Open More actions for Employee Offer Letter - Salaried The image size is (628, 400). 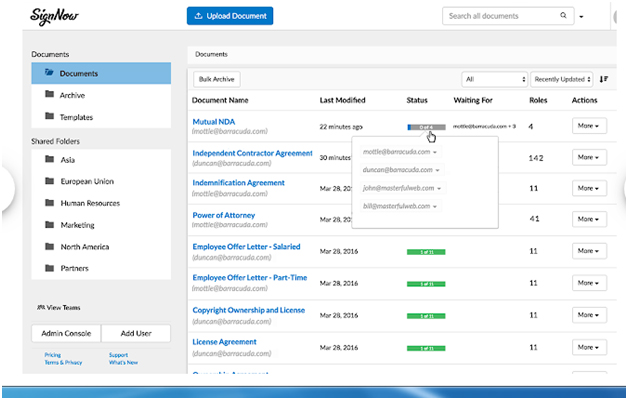[589, 251]
